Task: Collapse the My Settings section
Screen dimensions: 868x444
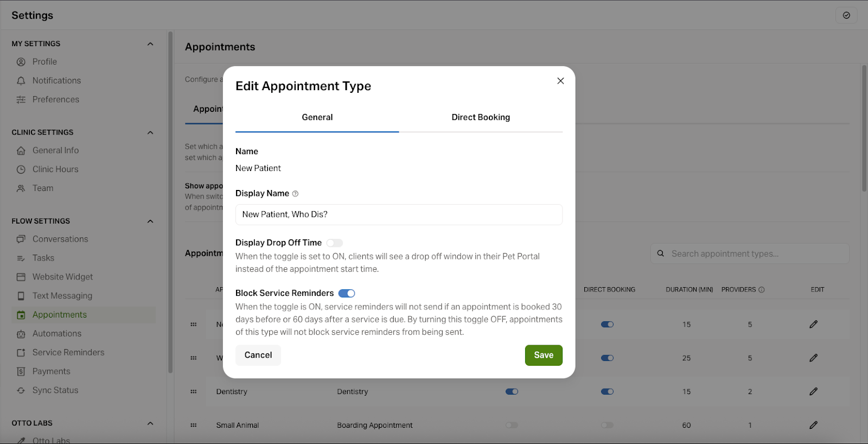Action: pos(150,44)
